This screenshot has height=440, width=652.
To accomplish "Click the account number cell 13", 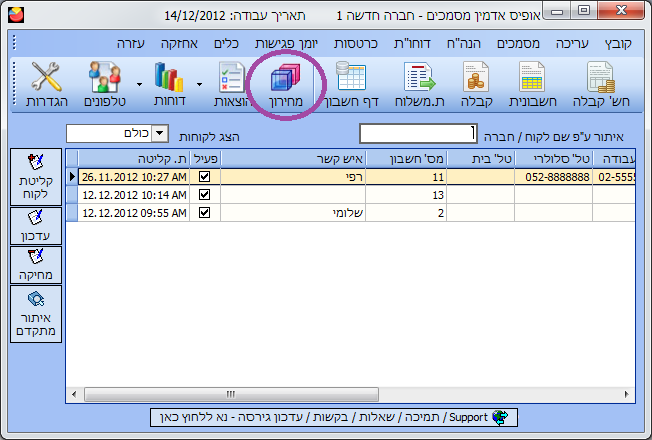I will coord(406,195).
